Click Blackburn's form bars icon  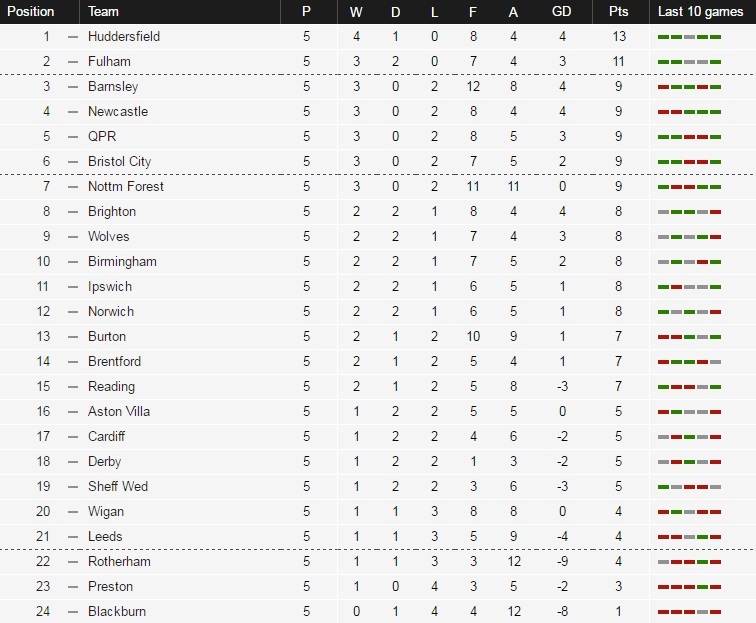(x=689, y=612)
